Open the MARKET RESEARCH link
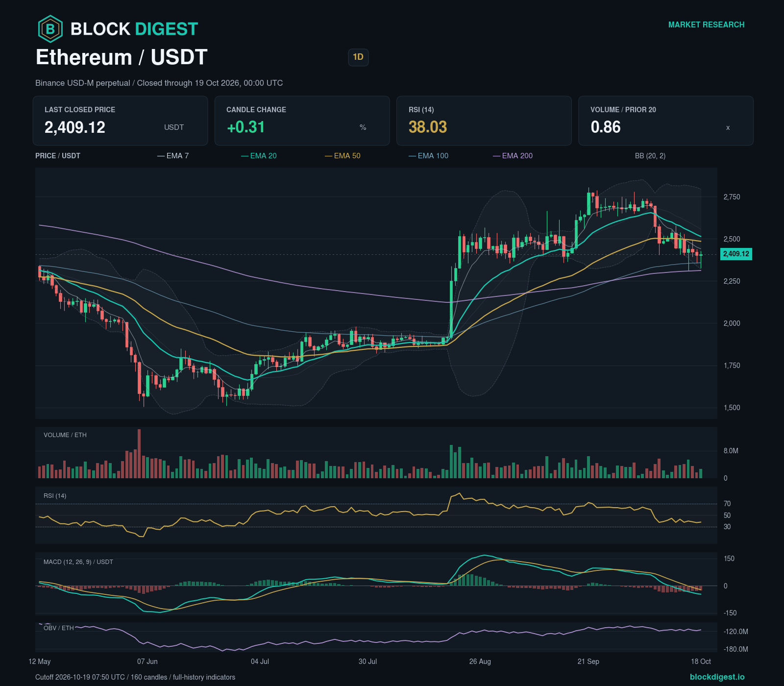Image resolution: width=784 pixels, height=686 pixels. [x=706, y=24]
